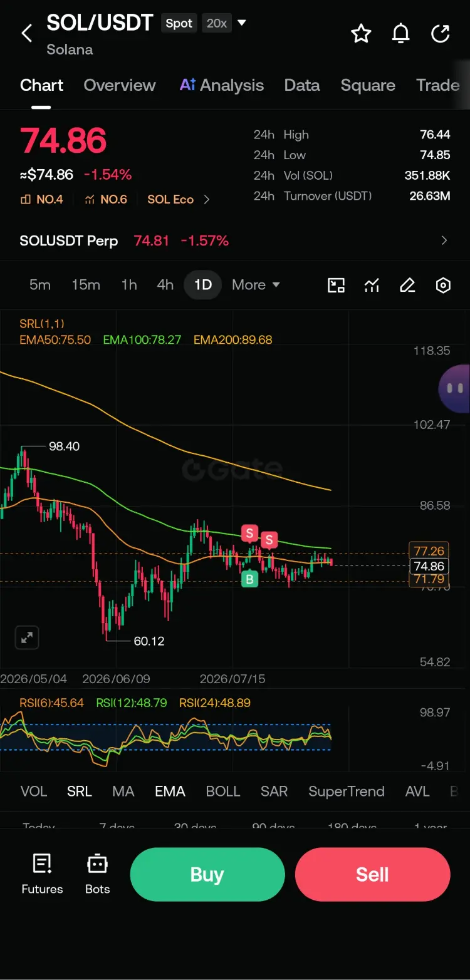The height and width of the screenshot is (980, 470).
Task: Expand tags with chevron after SOL Eco
Action: (207, 200)
